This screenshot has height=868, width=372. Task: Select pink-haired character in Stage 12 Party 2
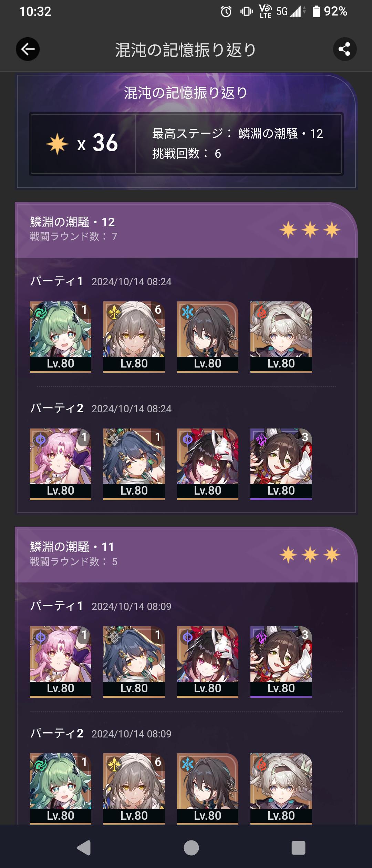(61, 464)
